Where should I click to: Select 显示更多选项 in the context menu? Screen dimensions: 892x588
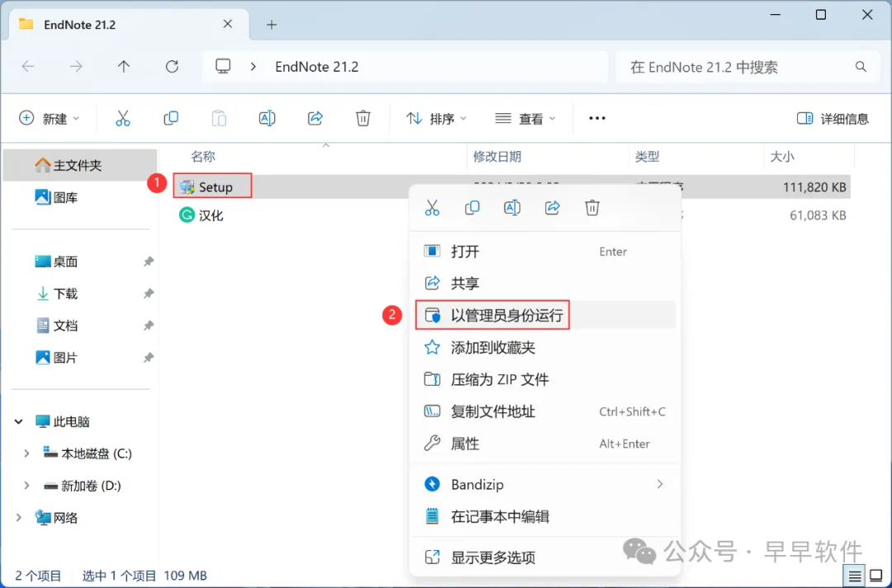(x=544, y=557)
